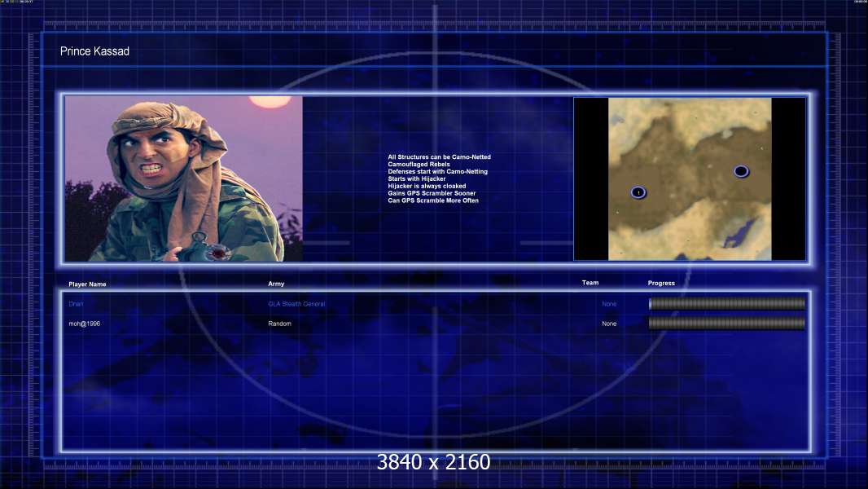Click the Army column header
This screenshot has height=489, width=868.
[x=276, y=284]
